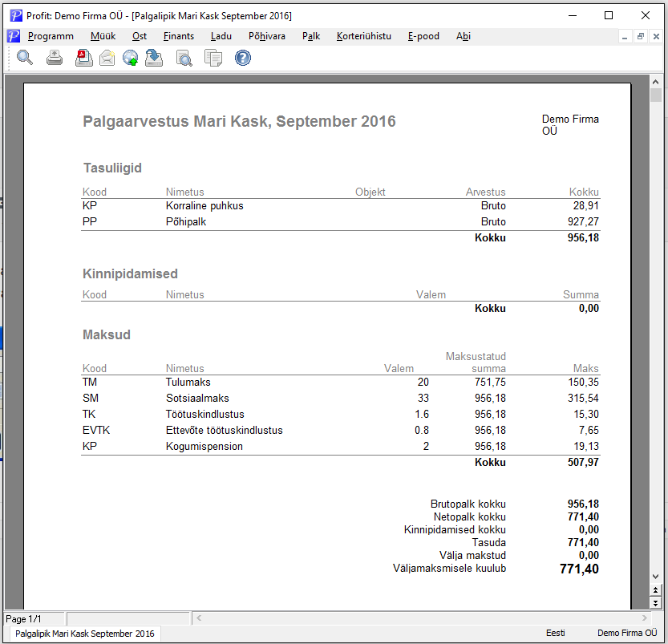
Task: Click the vertical scrollbar down arrow
Action: (x=656, y=577)
